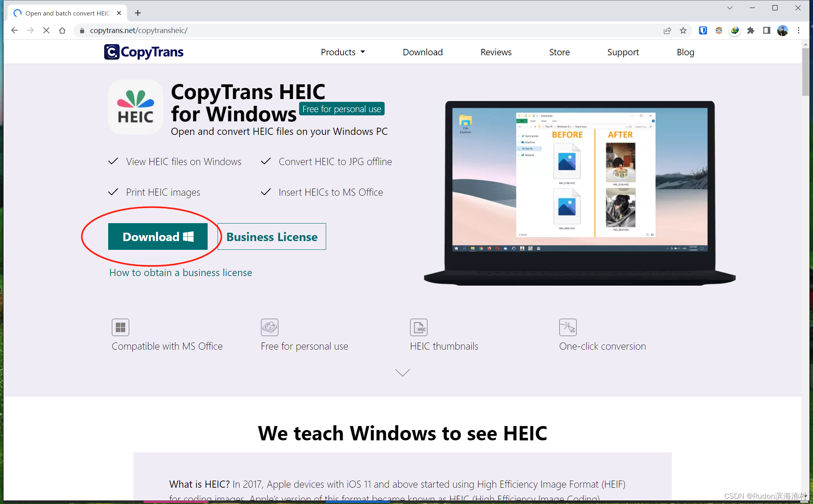Open How to obtain a business license
Viewport: 813px width, 504px height.
tap(181, 273)
